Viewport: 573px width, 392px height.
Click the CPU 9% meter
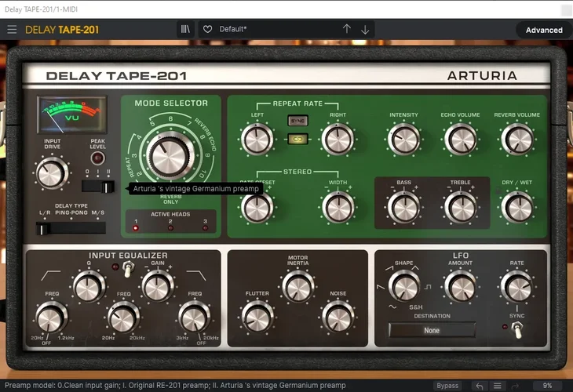tap(547, 386)
